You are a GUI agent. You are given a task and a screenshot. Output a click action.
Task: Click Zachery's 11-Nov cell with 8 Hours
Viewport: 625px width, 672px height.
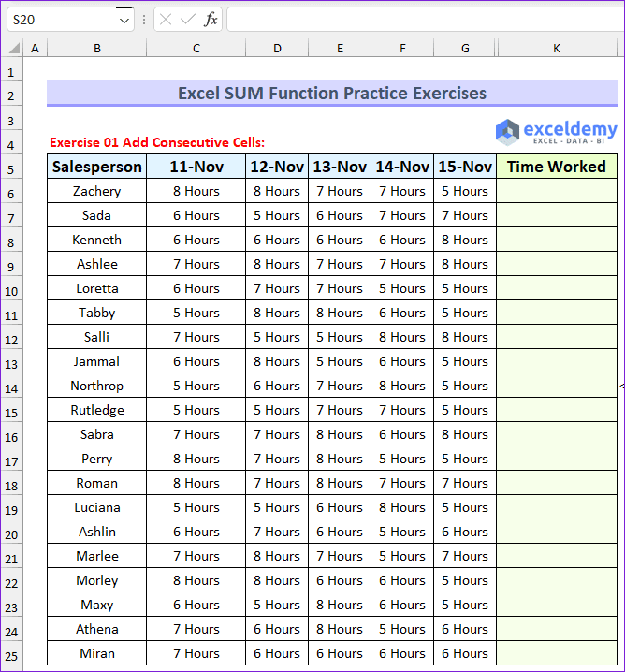(x=196, y=191)
